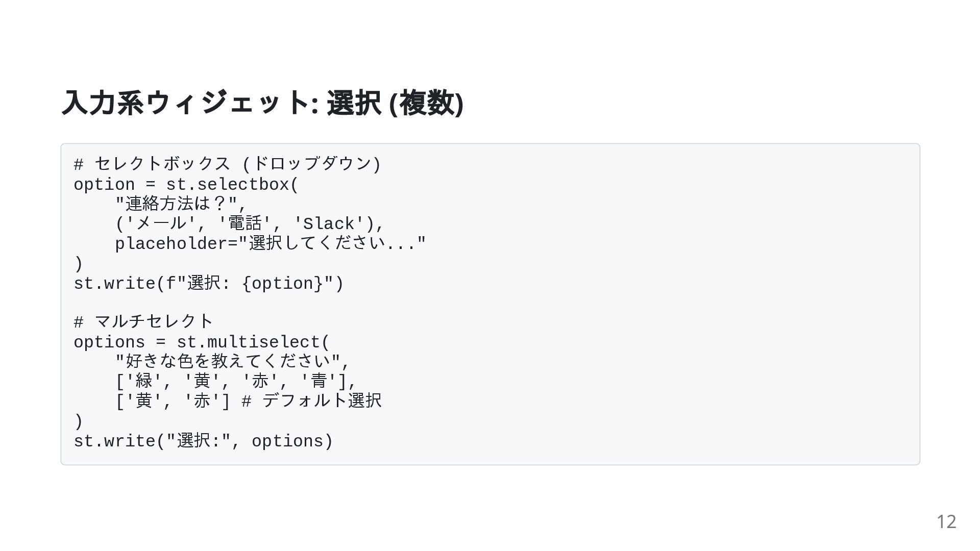Click the final st.write options line
The image size is (980, 551).
point(203,441)
